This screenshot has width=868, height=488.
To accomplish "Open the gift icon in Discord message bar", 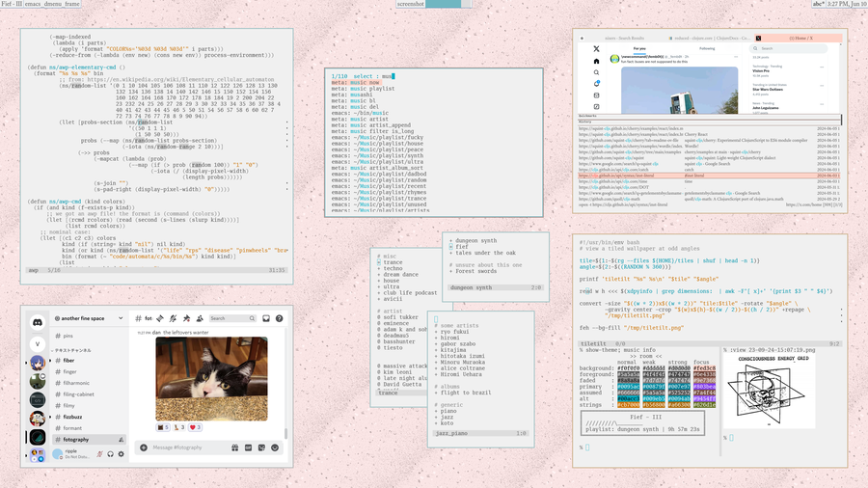I will 234,447.
